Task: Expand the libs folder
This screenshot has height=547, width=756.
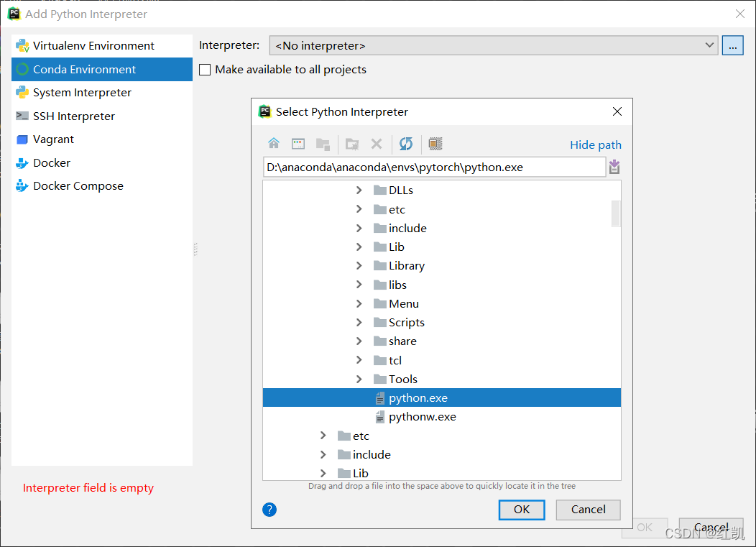Action: 359,285
